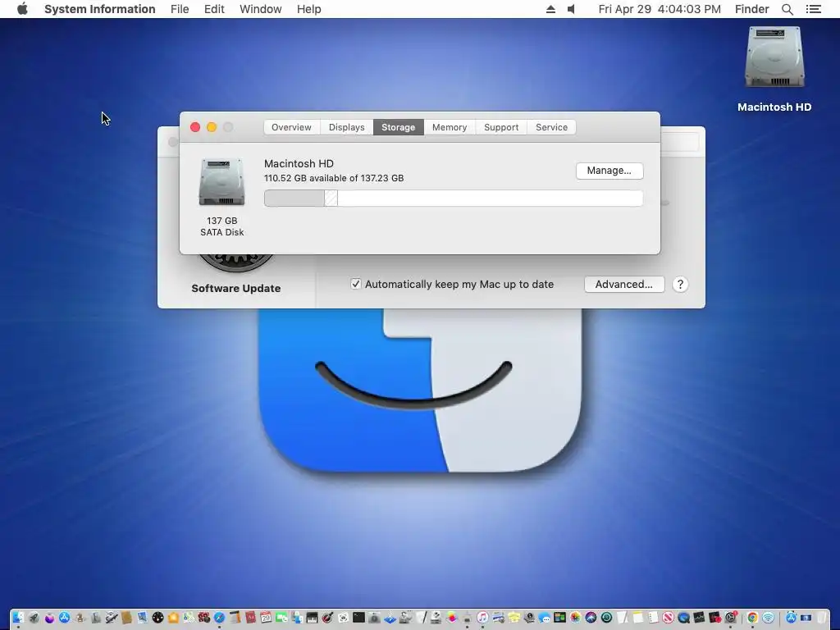840x630 pixels.
Task: Uncheck Automatically keep my Mac up to date
Action: pyautogui.click(x=356, y=284)
